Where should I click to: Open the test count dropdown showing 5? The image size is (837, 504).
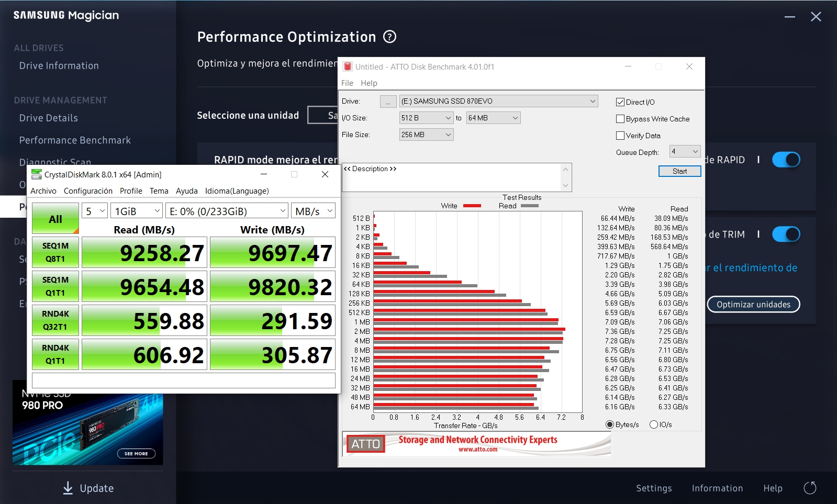[x=95, y=211]
